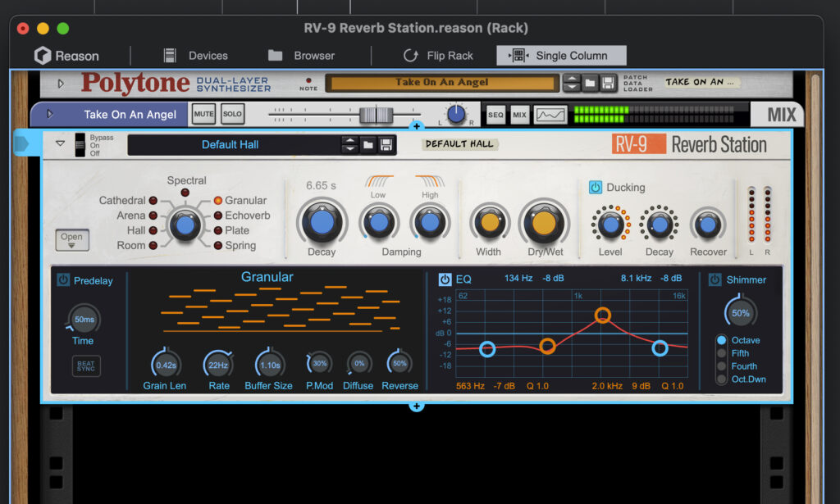This screenshot has width=840, height=504.
Task: Select the Fifth shimmer interval
Action: [x=722, y=354]
